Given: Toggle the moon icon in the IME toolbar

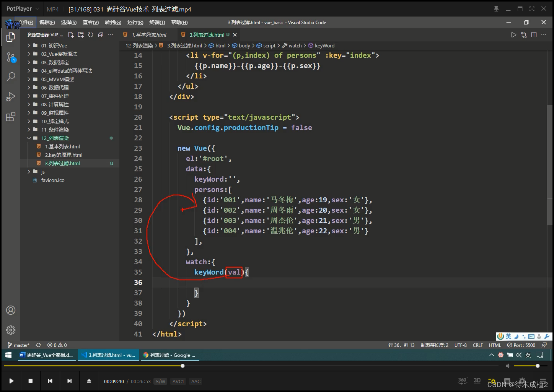Looking at the screenshot, I should 516,337.
